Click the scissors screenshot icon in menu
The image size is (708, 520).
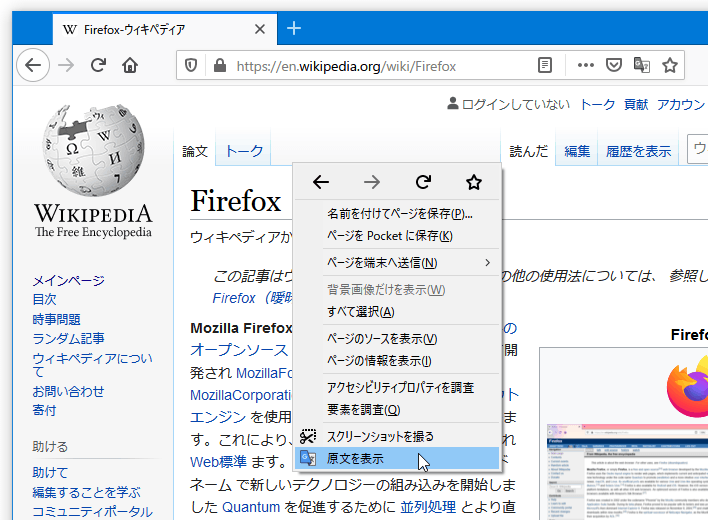(308, 436)
